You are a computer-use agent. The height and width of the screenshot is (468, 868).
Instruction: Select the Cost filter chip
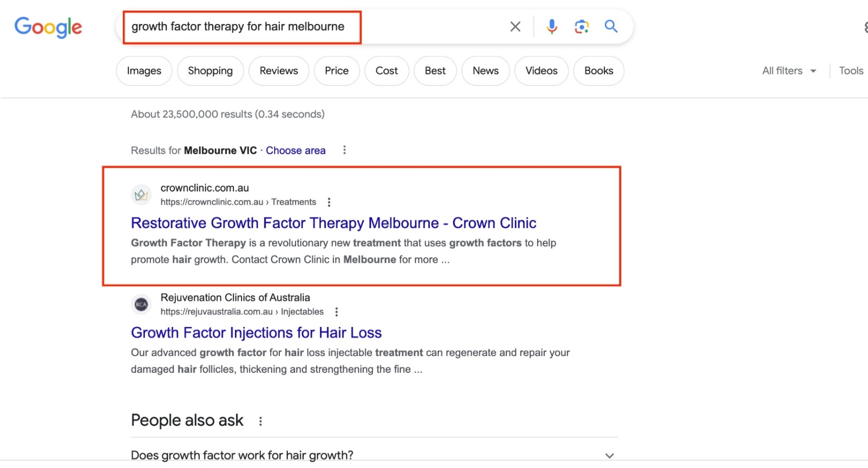point(387,71)
